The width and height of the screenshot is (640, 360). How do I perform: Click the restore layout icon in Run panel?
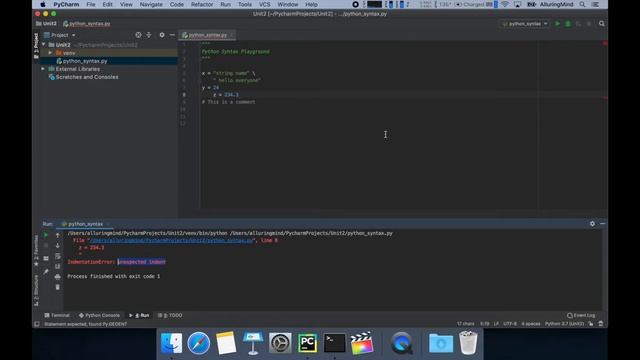pos(46,258)
